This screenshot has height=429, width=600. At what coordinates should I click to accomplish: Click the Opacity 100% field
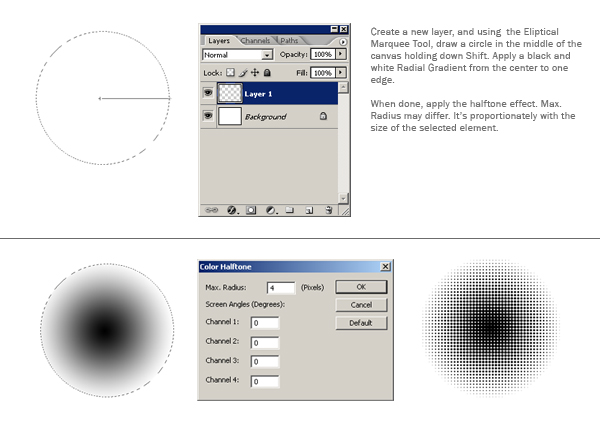pos(323,54)
